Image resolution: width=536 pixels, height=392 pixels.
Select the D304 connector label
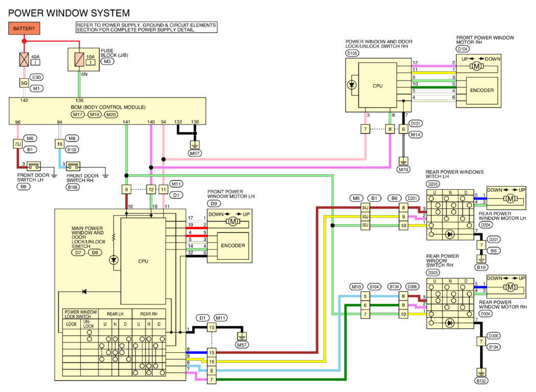pos(485,313)
